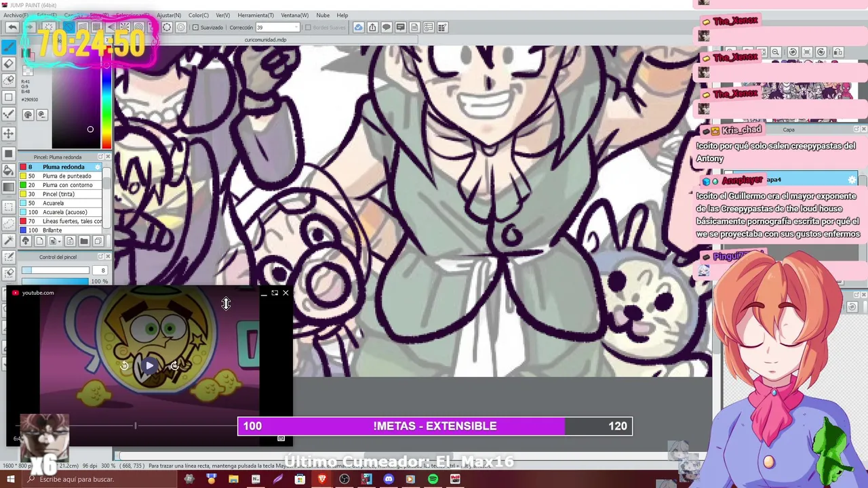Toggle the grid snap
Viewport: 868px width, 488px height.
click(x=96, y=27)
